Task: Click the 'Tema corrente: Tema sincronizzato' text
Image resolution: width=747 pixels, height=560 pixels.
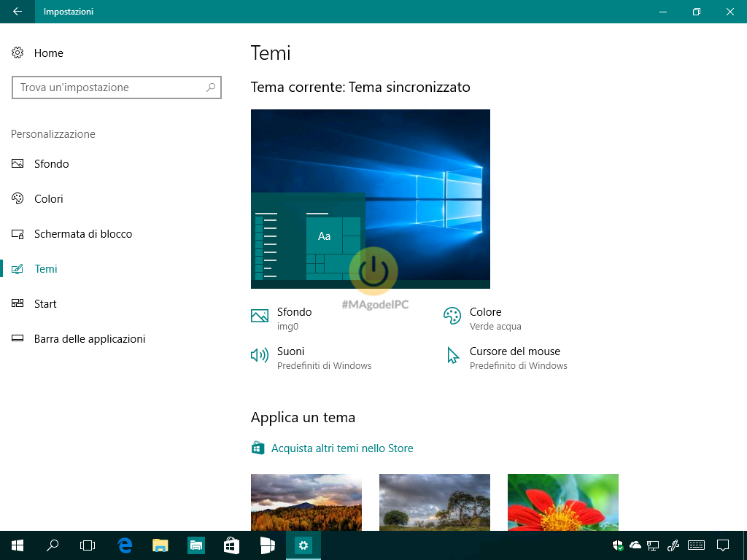Action: [360, 87]
